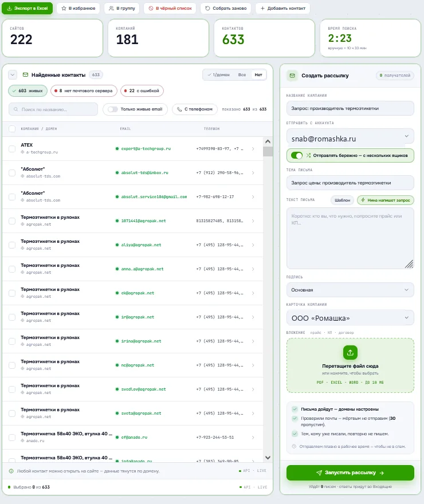Click 'Добавить контакт' button
This screenshot has height=504, width=424.
tap(283, 9)
